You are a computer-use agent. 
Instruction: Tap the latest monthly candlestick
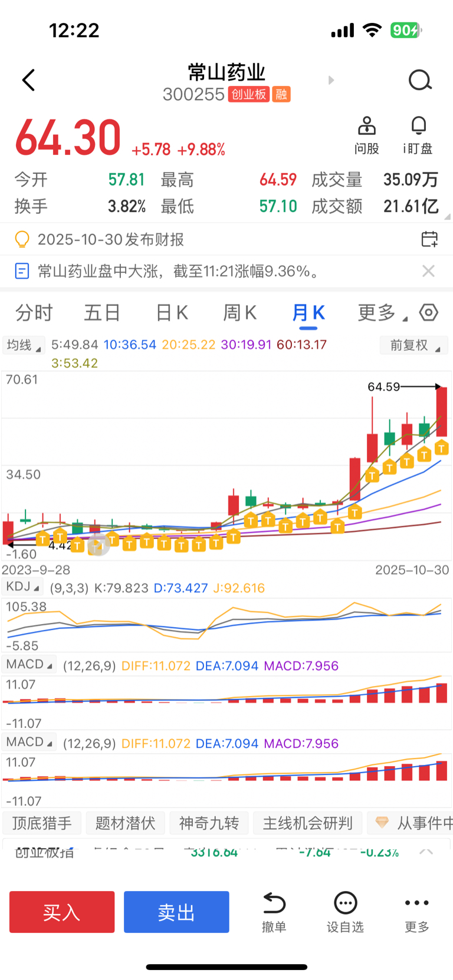441,411
